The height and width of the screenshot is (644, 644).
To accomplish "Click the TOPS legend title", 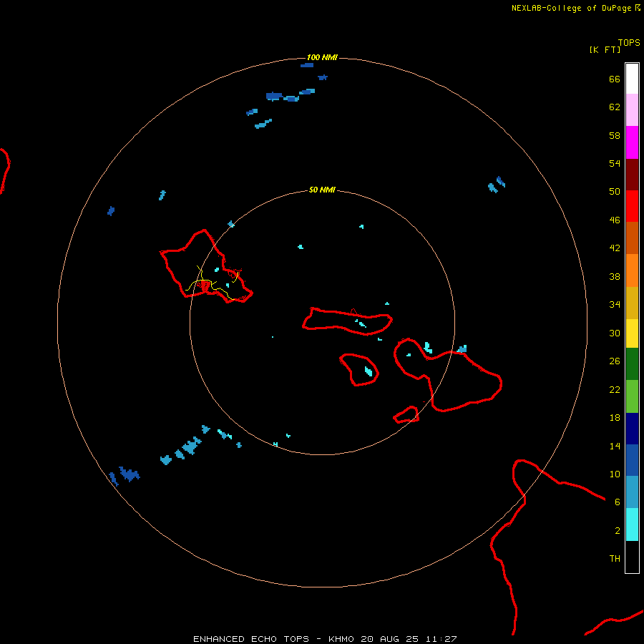I will click(x=629, y=43).
